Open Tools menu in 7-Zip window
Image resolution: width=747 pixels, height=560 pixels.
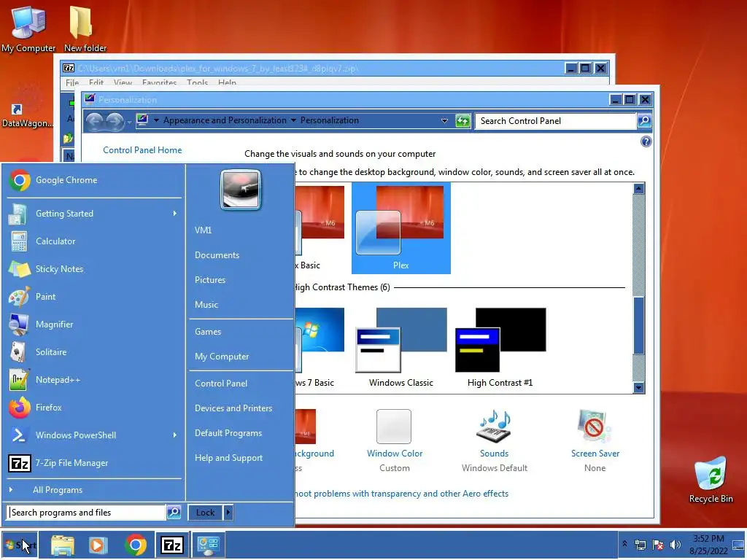(197, 83)
